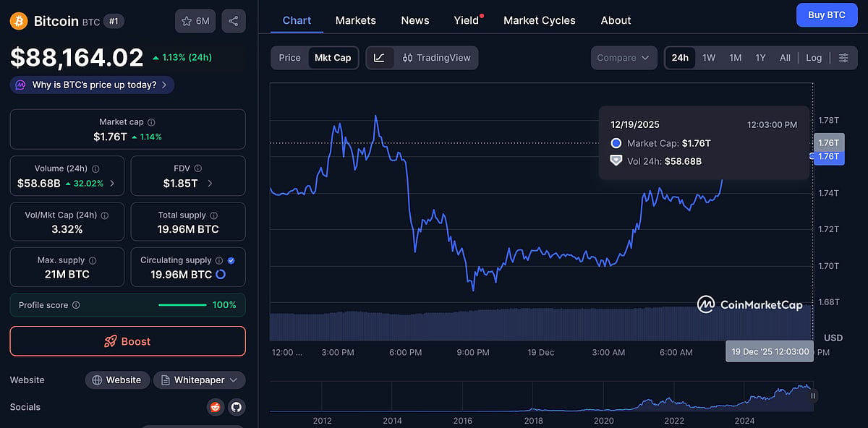Click the $88,164.02 price text
868x428 pixels.
(x=77, y=58)
